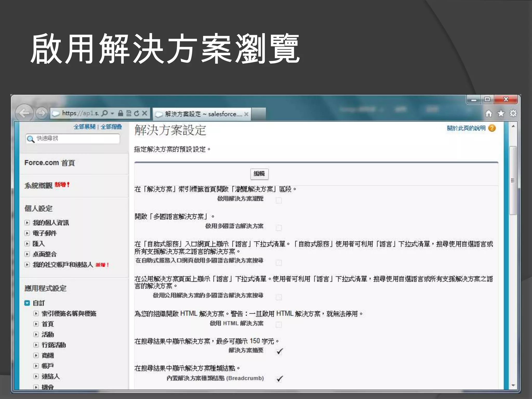The image size is (532, 399).
Task: Click the 快速尋找 search input
Action: [73, 139]
